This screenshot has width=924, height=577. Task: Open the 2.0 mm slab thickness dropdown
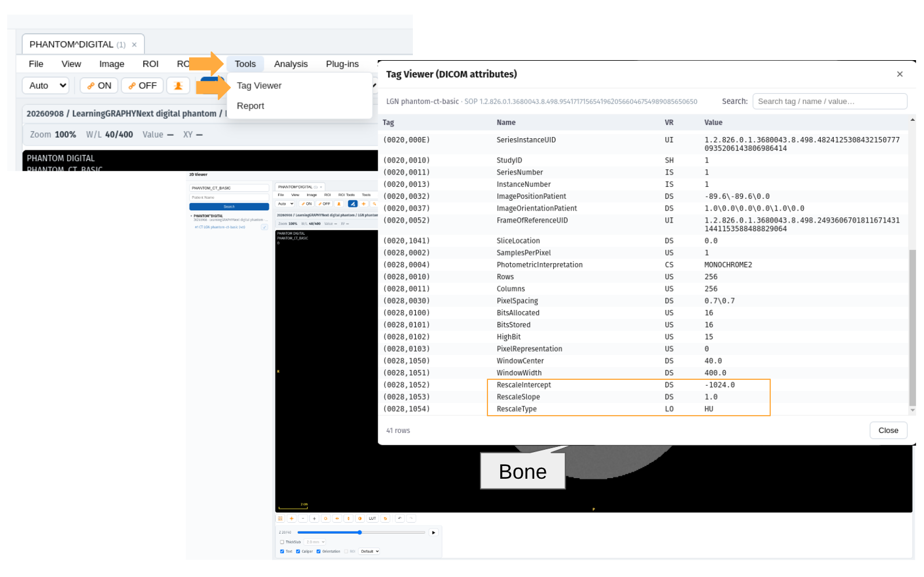pos(316,542)
